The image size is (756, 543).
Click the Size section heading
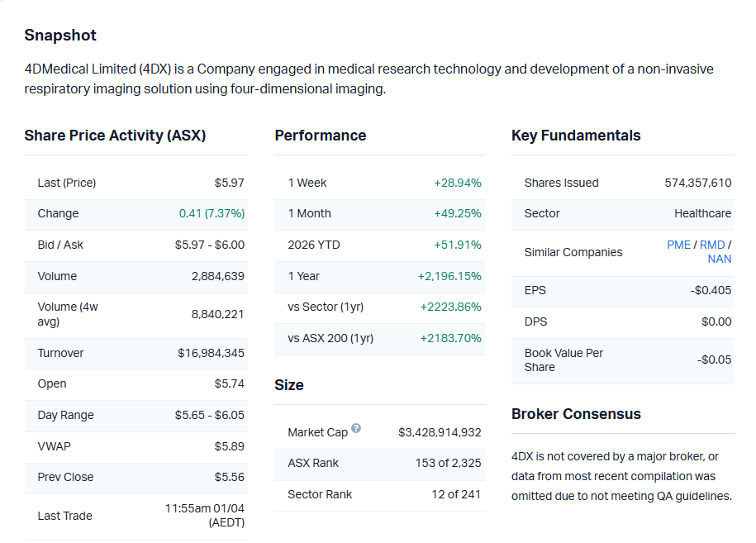(289, 385)
